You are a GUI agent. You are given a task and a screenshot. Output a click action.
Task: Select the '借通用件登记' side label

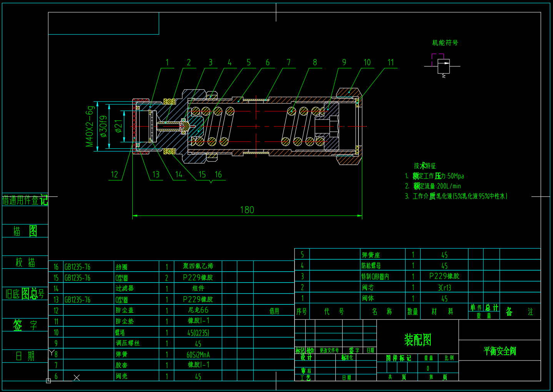coord(25,200)
